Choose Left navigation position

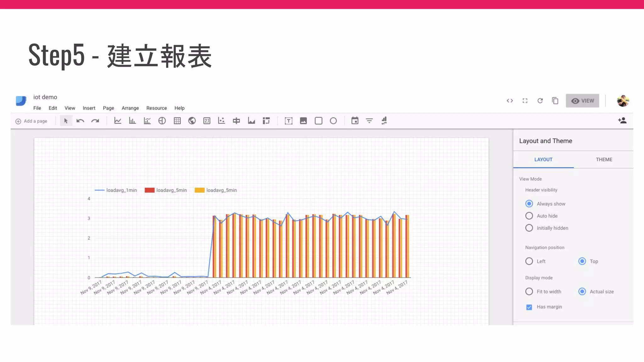tap(529, 261)
